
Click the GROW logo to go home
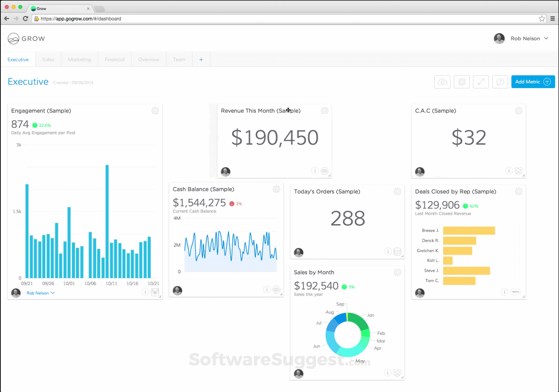coord(26,38)
